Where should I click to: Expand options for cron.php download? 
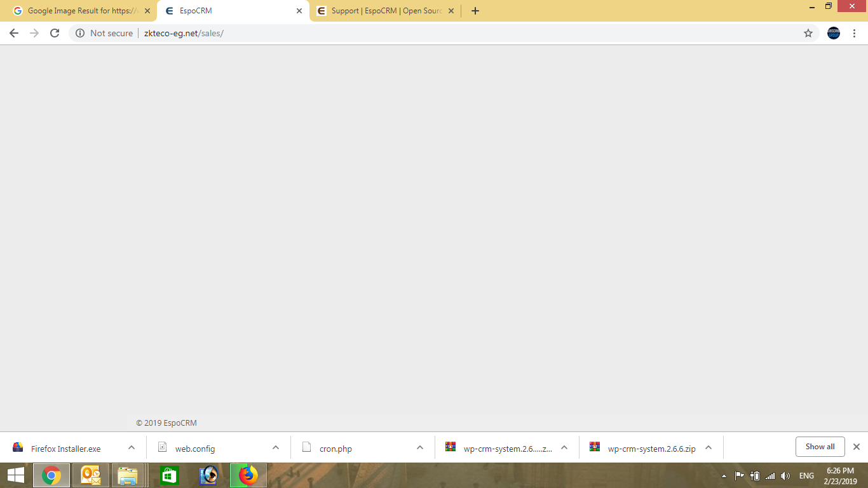click(420, 447)
